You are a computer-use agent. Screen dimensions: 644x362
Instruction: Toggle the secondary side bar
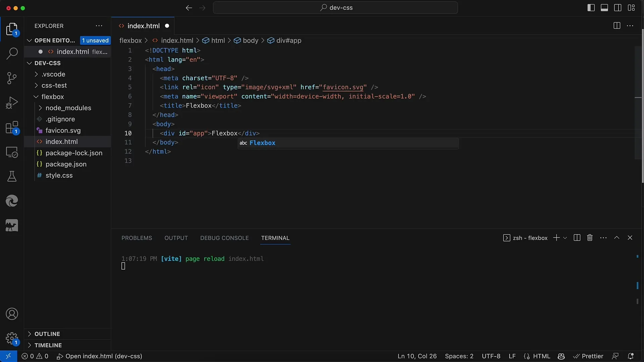click(x=618, y=8)
